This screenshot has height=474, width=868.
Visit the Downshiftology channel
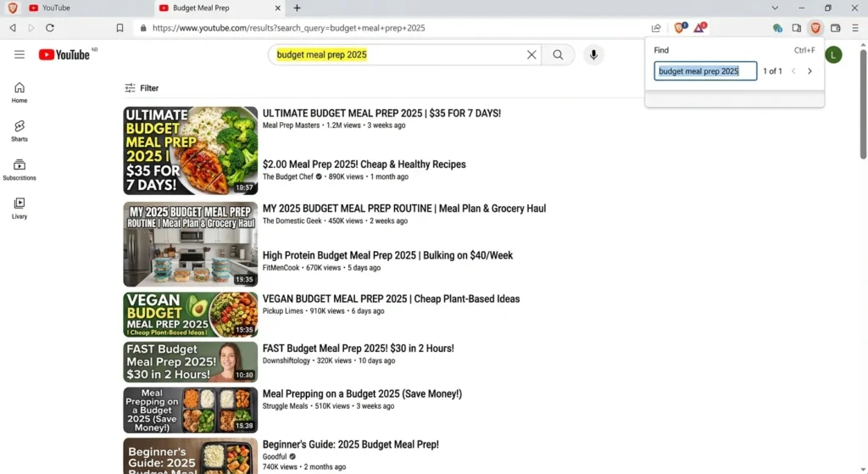(x=287, y=360)
